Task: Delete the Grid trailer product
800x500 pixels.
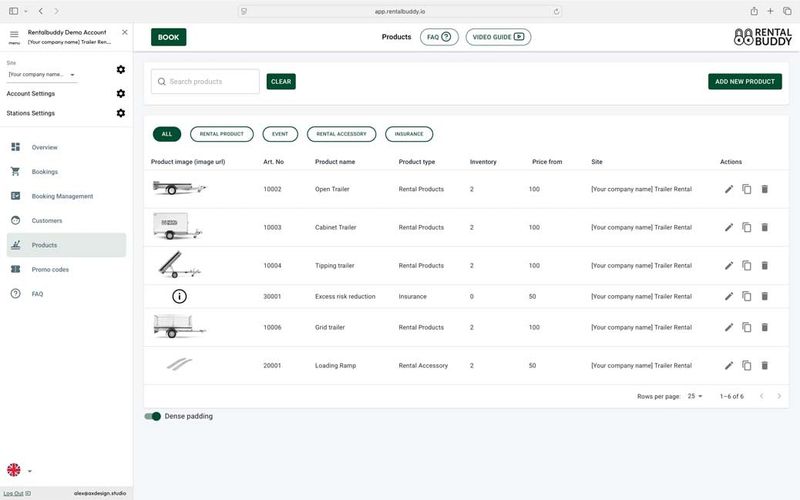Action: tap(764, 328)
